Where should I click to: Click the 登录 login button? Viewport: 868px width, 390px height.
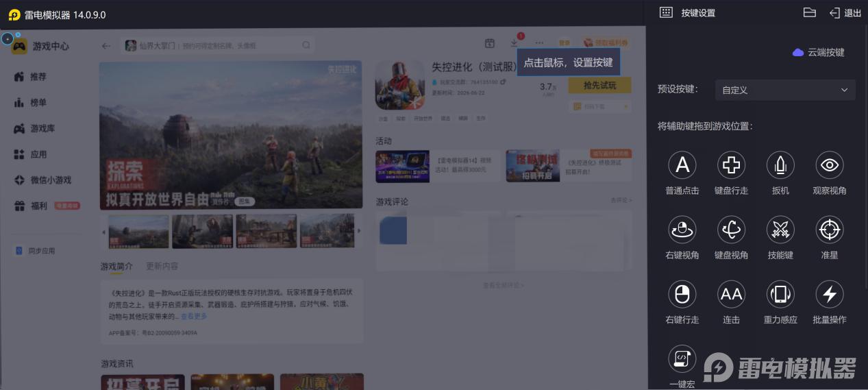coord(564,43)
